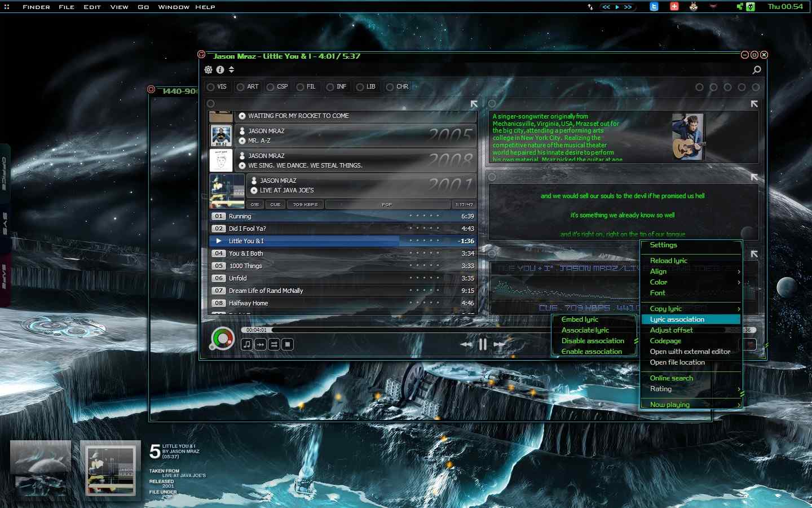Viewport: 812px width, 508px height.
Task: Click the info icon beside the gear
Action: click(220, 70)
